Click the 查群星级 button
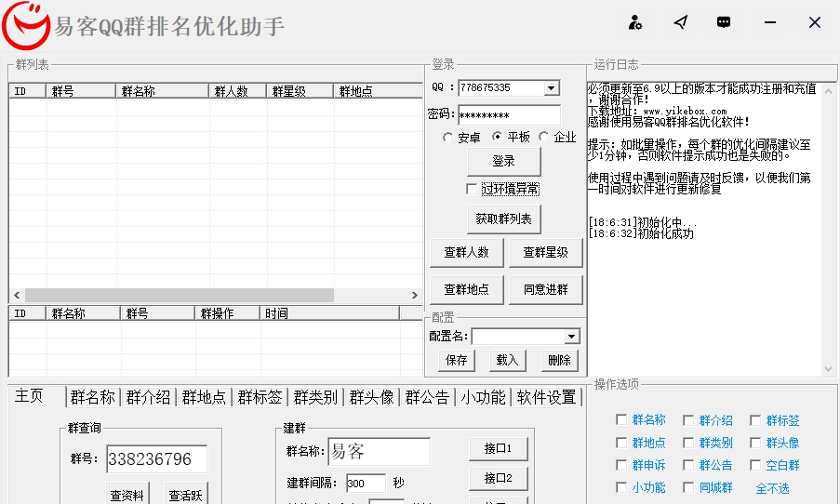The width and height of the screenshot is (840, 504). (545, 253)
